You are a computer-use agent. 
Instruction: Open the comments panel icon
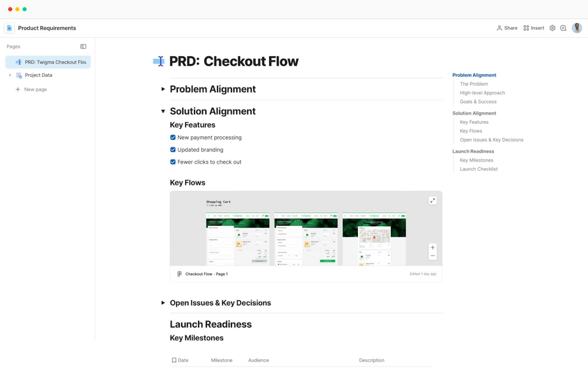(563, 28)
